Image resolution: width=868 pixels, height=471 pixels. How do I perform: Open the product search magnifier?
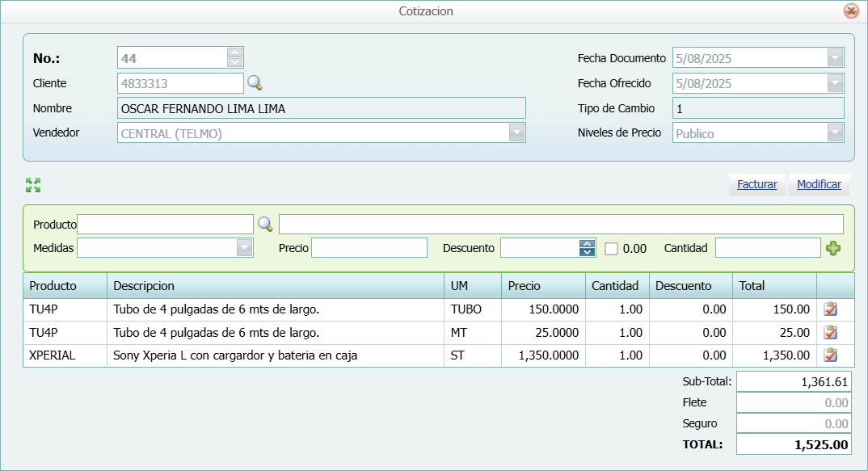[265, 224]
